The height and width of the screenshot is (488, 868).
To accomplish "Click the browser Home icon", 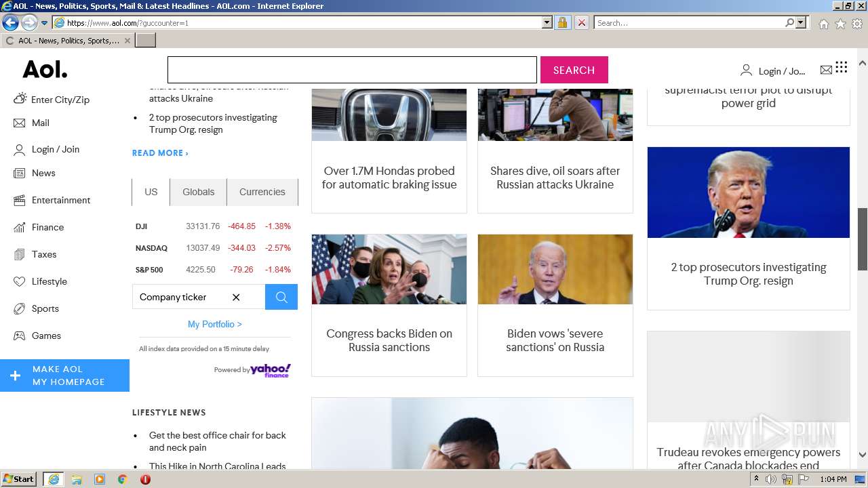I will tap(823, 24).
